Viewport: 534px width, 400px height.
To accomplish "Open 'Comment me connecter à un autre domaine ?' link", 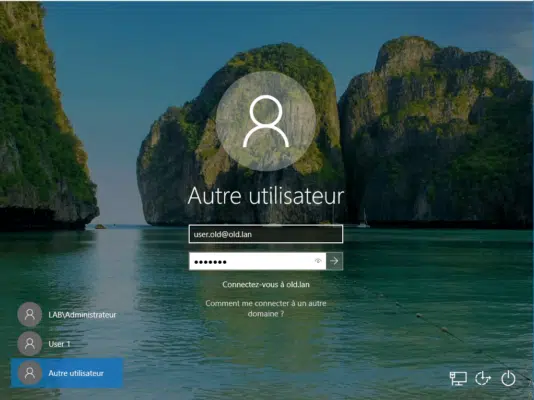I will (x=266, y=308).
